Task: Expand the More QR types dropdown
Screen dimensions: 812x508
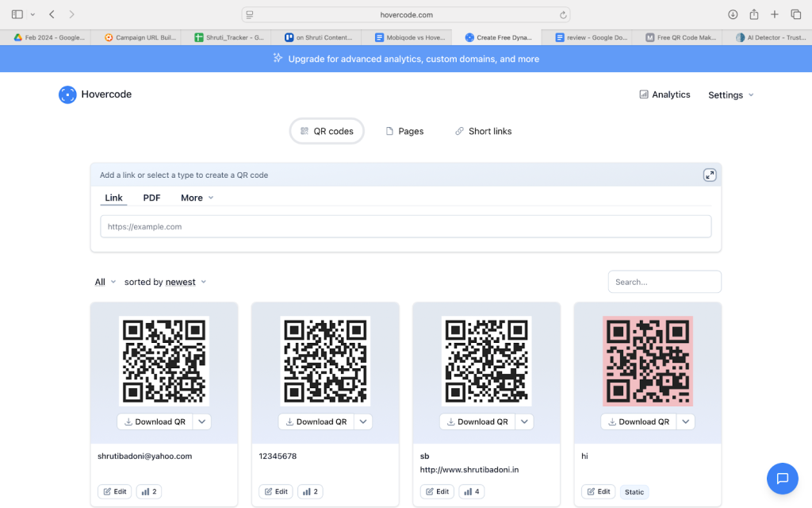Action: 197,198
